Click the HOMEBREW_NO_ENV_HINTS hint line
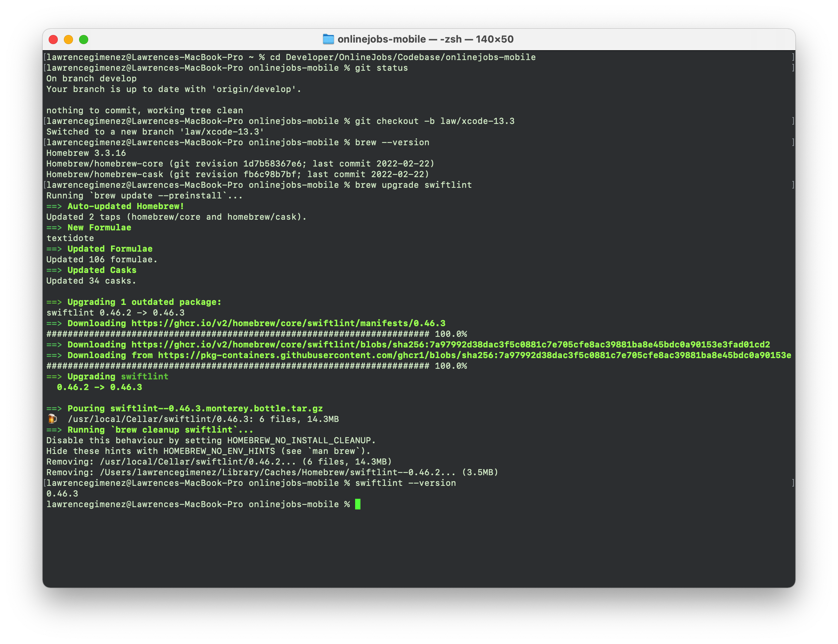838x644 pixels. coord(208,451)
